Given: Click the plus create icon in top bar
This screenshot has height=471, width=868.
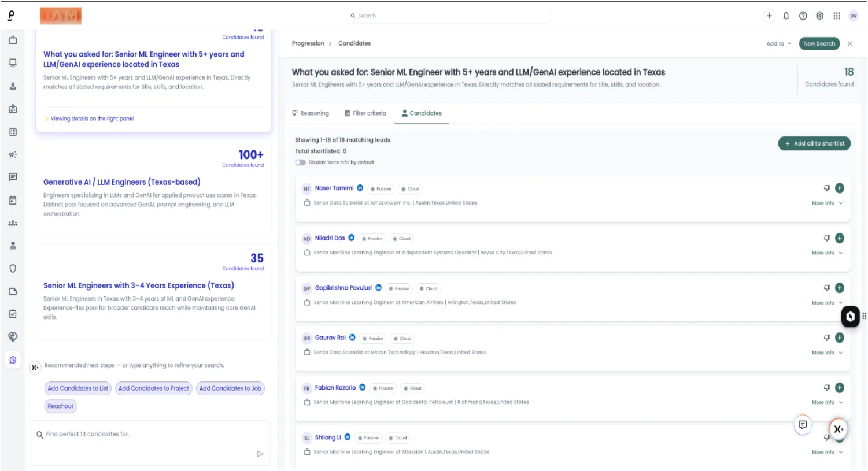Looking at the screenshot, I should [769, 16].
